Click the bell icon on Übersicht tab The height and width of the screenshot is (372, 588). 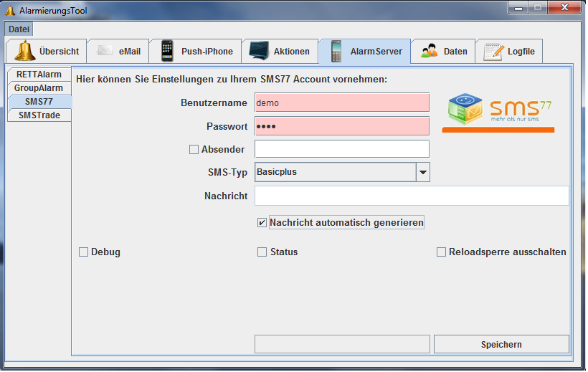[x=24, y=52]
